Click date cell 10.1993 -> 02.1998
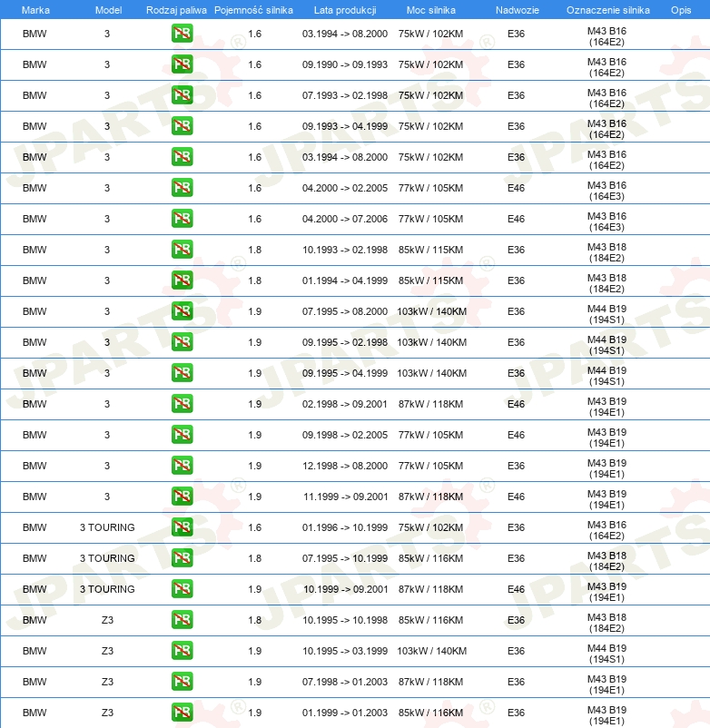 344,250
